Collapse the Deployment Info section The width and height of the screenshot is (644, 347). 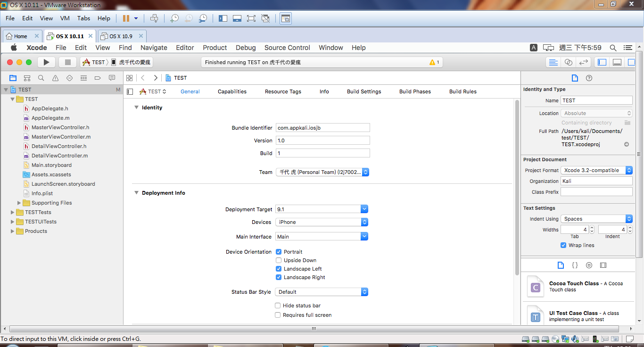point(137,193)
